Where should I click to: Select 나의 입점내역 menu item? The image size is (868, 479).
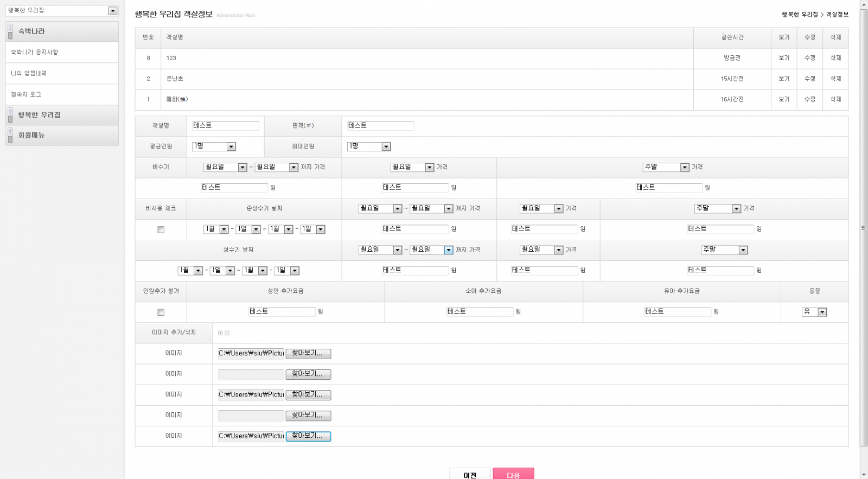coord(29,73)
